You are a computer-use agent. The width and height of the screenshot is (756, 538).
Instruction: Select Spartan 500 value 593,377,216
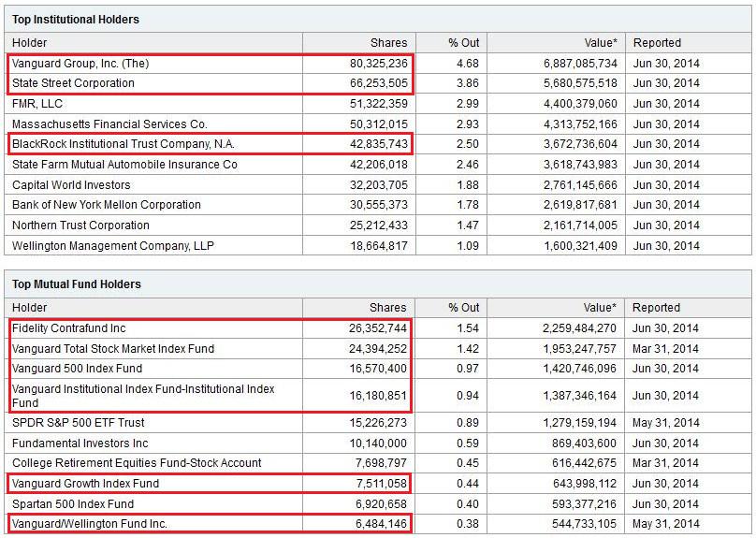[584, 504]
